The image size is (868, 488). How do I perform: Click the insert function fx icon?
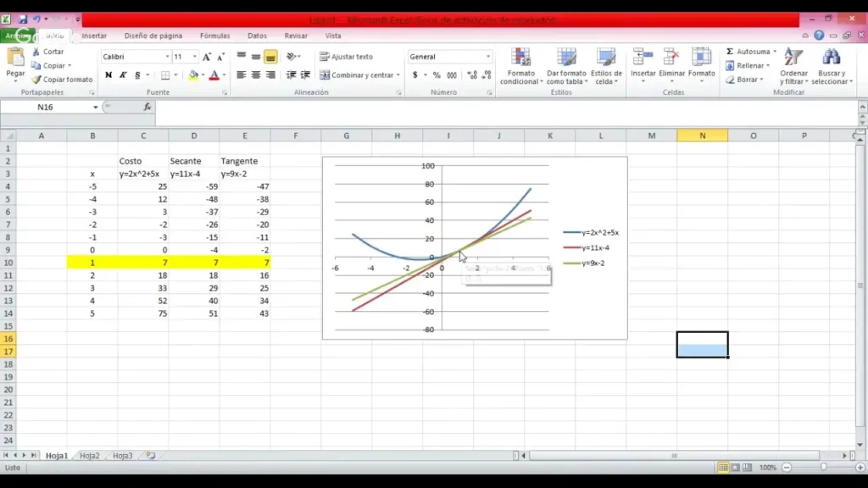(x=147, y=108)
